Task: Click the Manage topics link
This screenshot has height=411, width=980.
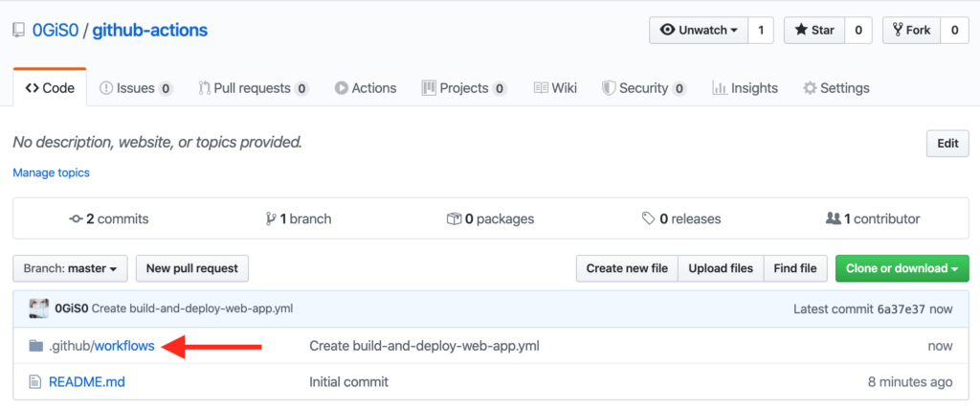Action: click(x=52, y=172)
